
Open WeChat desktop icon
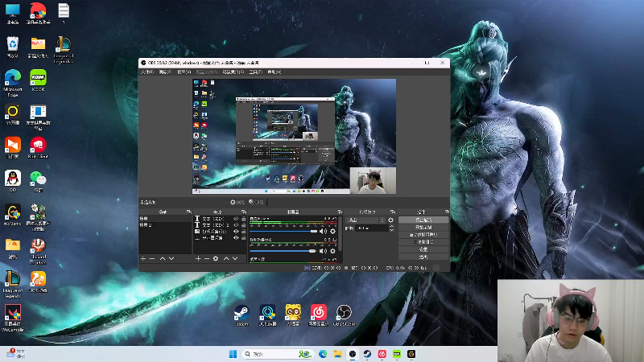[38, 181]
